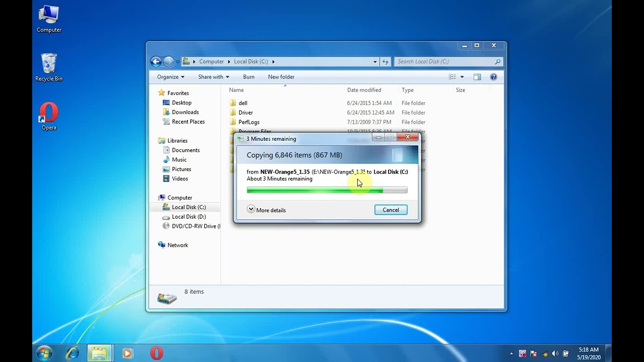Select Local Disk (C:) in navigation pane
Viewport: 644px width, 362px height.
[x=185, y=207]
